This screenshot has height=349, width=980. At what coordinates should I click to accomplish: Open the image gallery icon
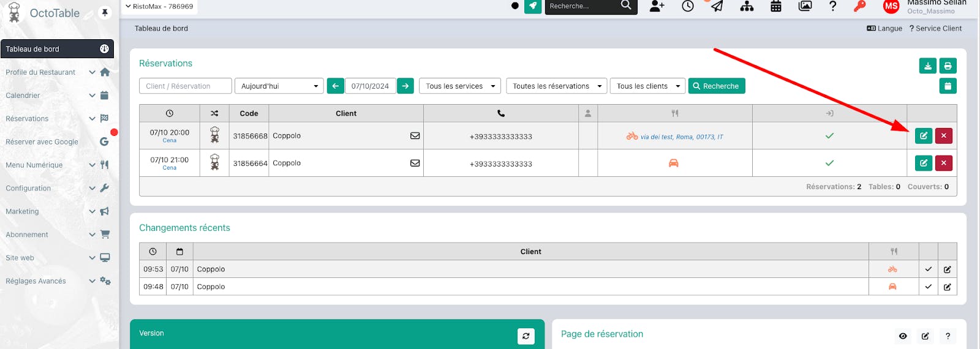(805, 6)
